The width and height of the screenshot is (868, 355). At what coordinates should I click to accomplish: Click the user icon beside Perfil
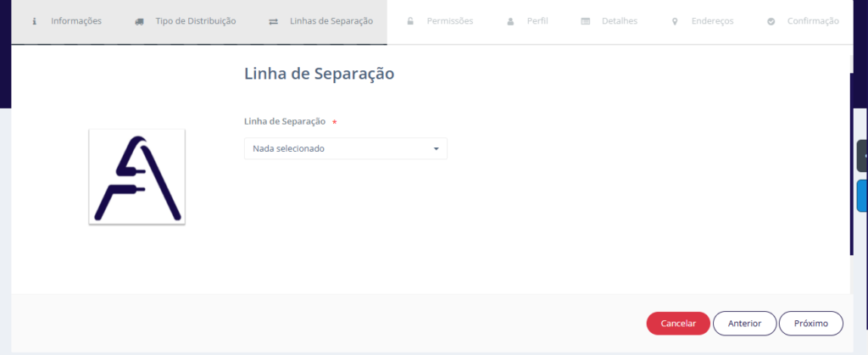coord(510,21)
